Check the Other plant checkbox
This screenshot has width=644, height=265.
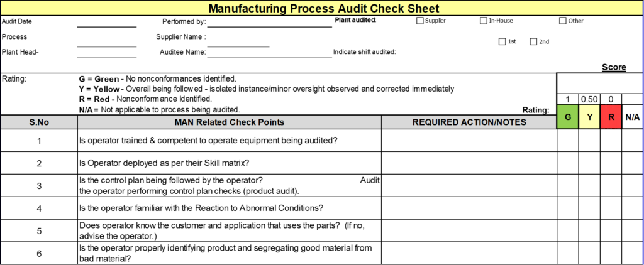click(x=562, y=21)
